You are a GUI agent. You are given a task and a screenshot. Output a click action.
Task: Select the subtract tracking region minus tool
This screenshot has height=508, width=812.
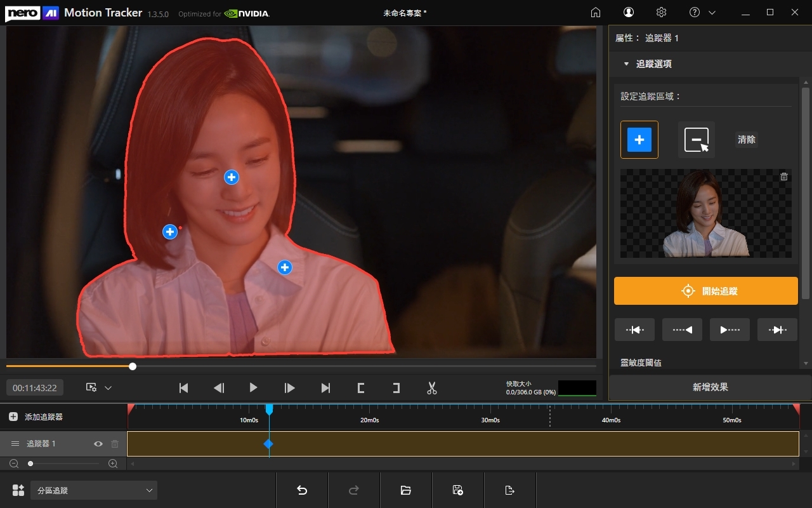point(697,140)
